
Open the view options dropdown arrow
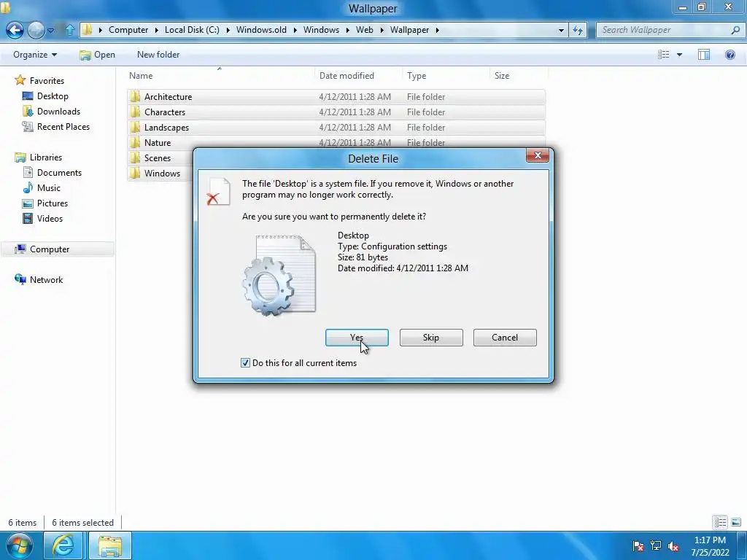(679, 55)
